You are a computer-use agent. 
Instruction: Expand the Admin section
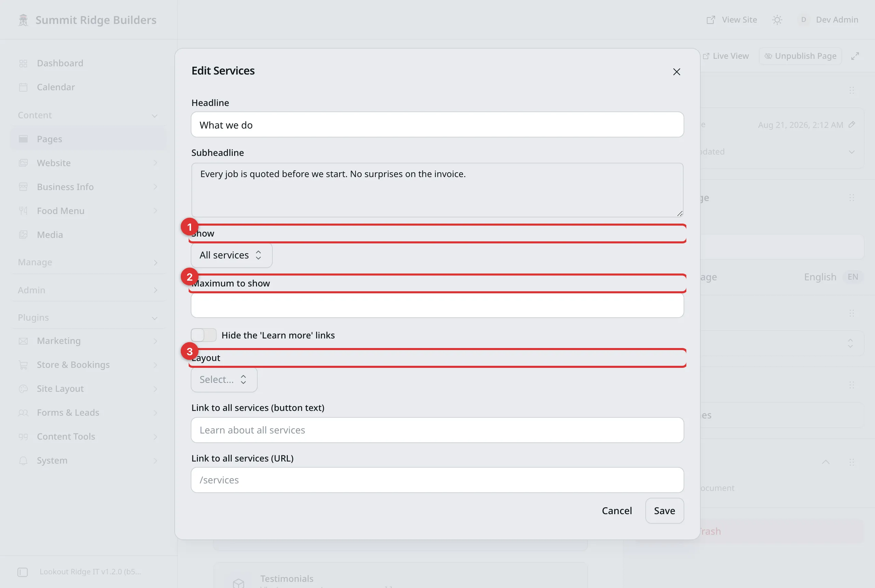click(89, 290)
